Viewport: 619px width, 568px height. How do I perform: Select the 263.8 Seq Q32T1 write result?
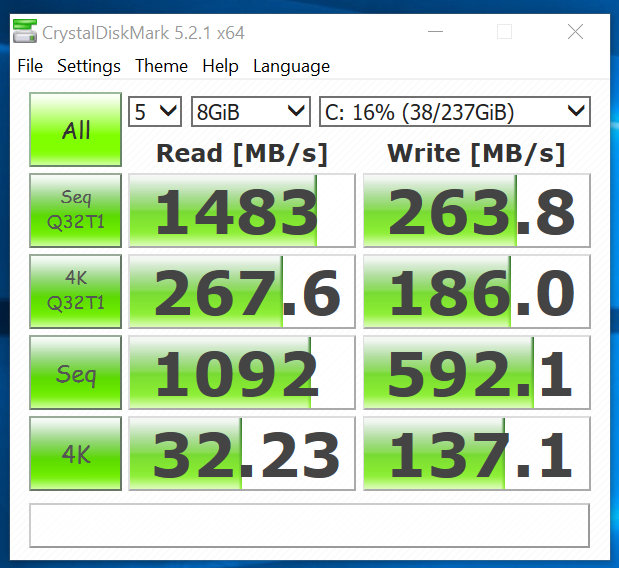point(477,210)
